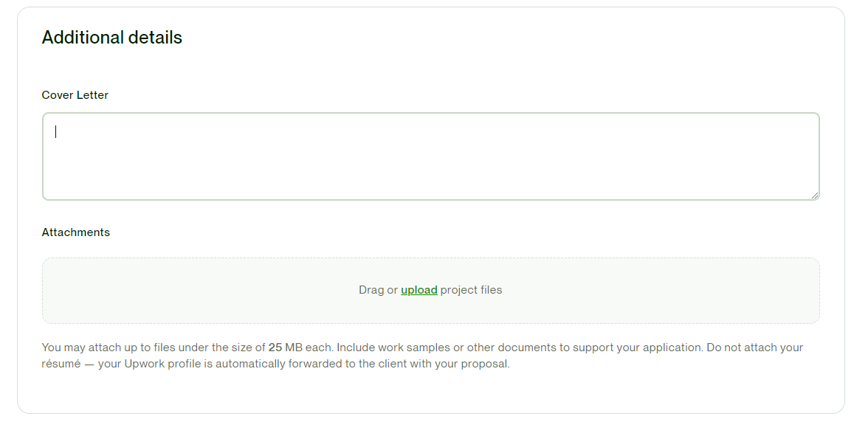Click the 'Cover Letter' label
Viewport: 868px width, 425px height.
75,95
